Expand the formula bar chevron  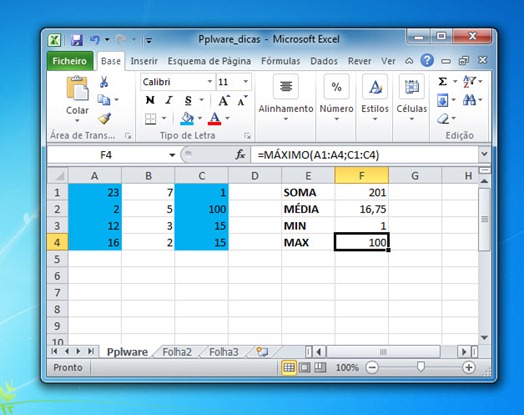click(484, 154)
